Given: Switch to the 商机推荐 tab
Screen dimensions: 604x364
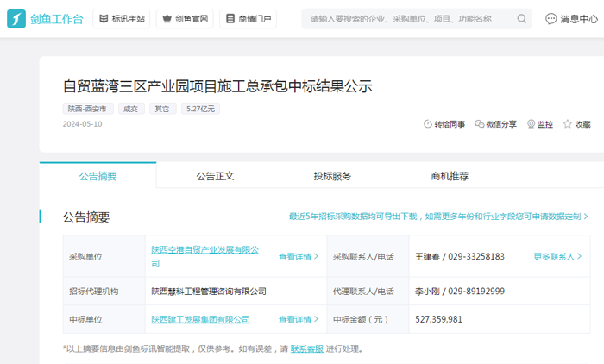Looking at the screenshot, I should tap(450, 176).
